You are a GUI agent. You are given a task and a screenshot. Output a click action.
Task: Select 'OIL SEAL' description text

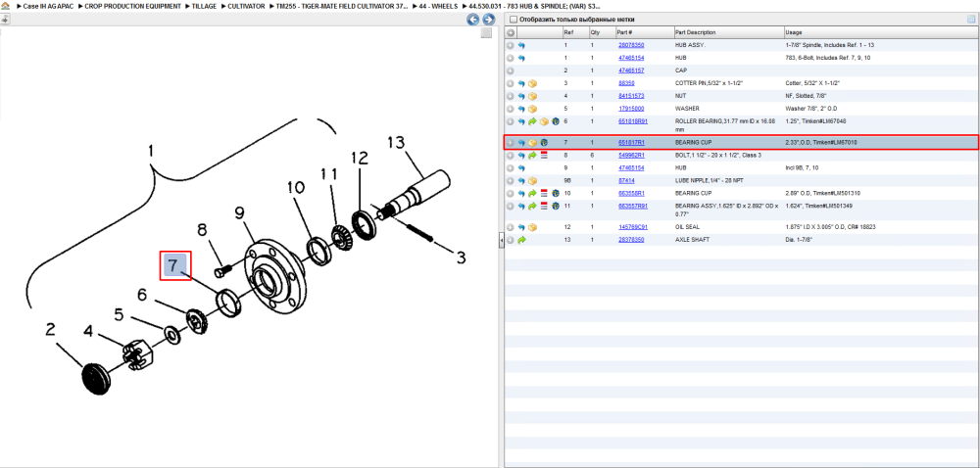[688, 227]
